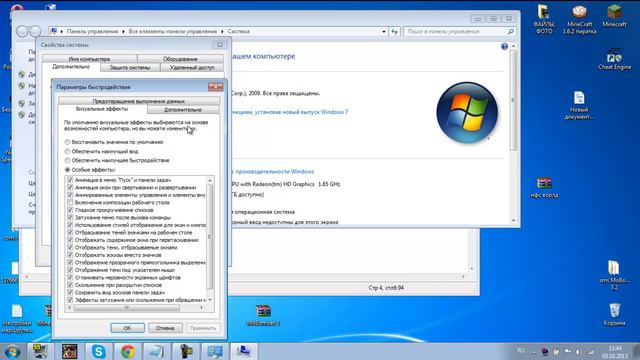640x360 pixels.
Task: Click the refresh button beside address bar
Action: pos(394,31)
